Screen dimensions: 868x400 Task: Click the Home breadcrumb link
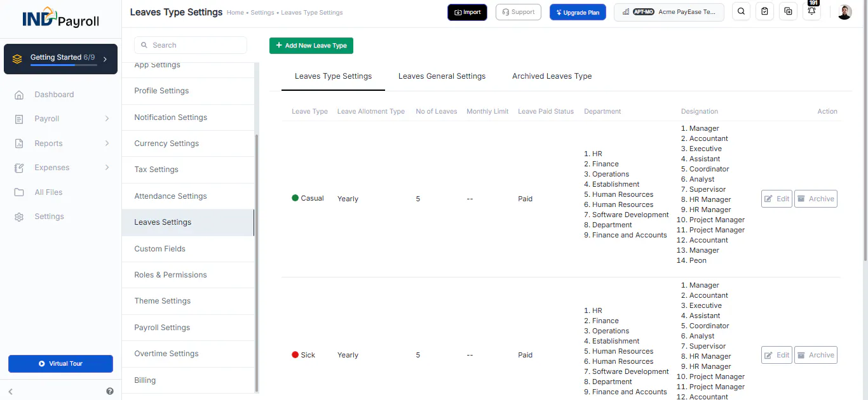point(235,13)
